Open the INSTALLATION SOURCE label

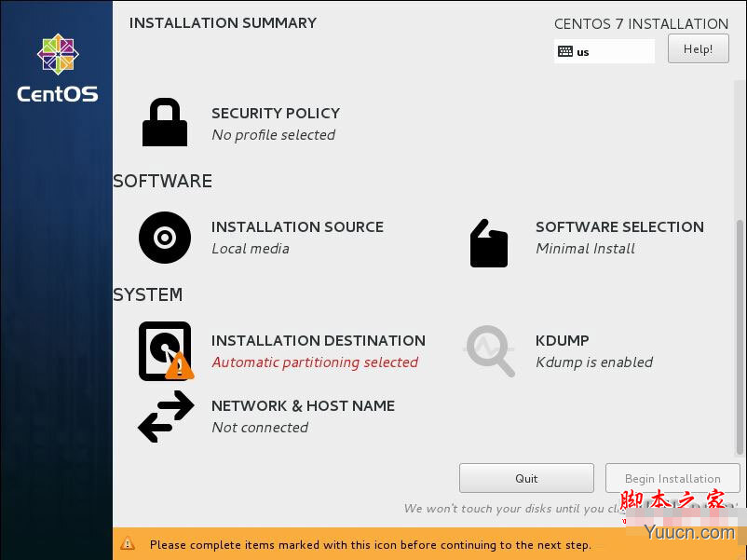pyautogui.click(x=297, y=226)
